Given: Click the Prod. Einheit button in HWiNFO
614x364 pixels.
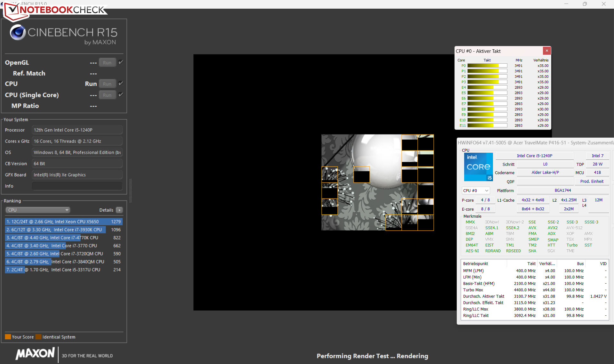Looking at the screenshot, I should pyautogui.click(x=592, y=182).
